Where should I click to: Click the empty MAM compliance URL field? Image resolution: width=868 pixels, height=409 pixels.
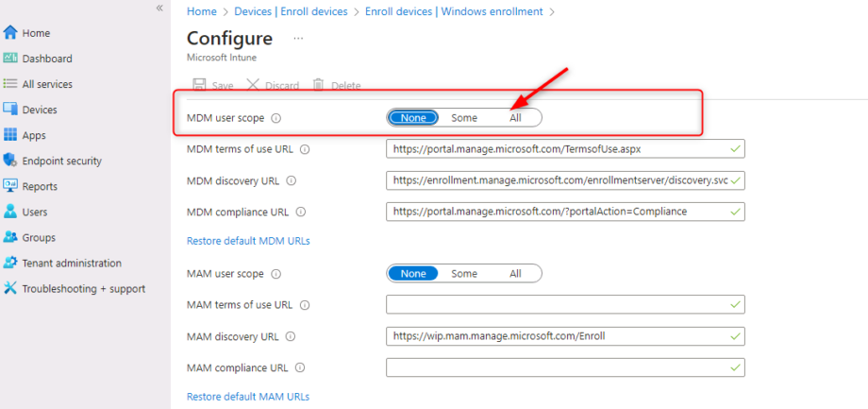tap(565, 366)
